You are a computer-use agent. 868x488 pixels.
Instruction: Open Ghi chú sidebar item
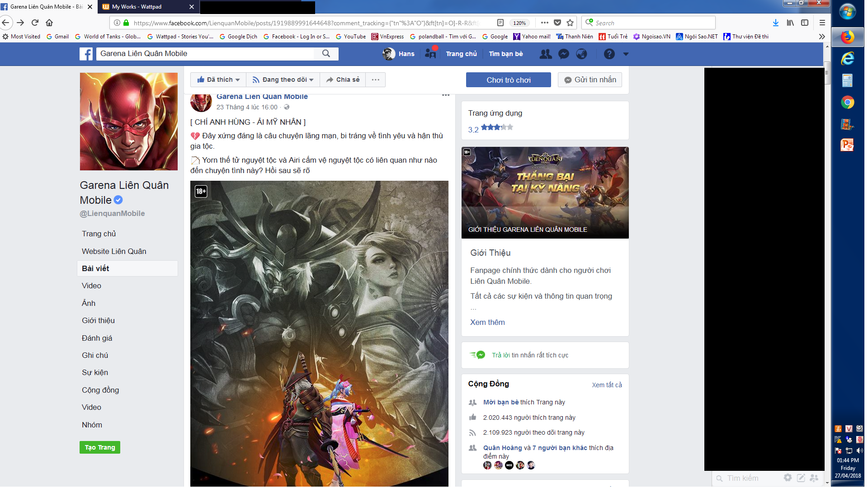pyautogui.click(x=95, y=355)
